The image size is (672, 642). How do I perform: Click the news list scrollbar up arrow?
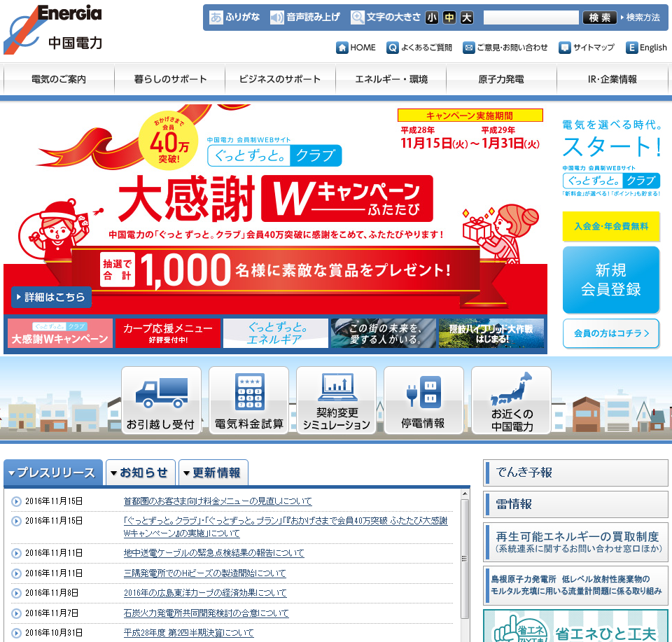tap(465, 494)
